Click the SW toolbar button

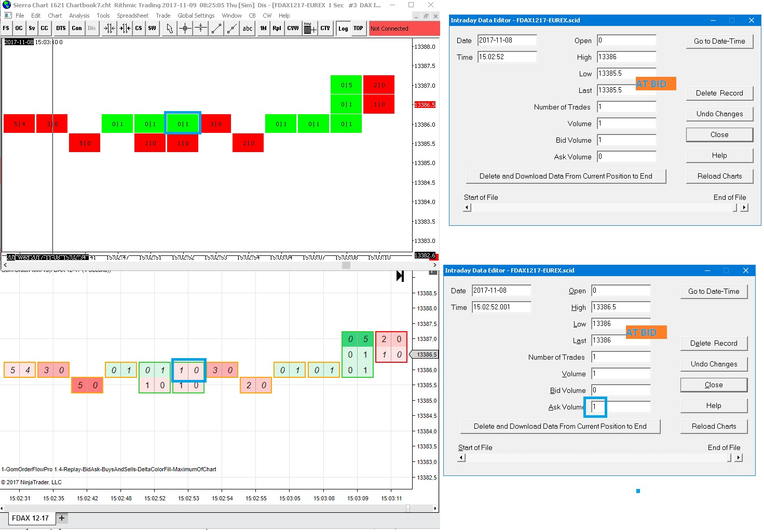[152, 29]
